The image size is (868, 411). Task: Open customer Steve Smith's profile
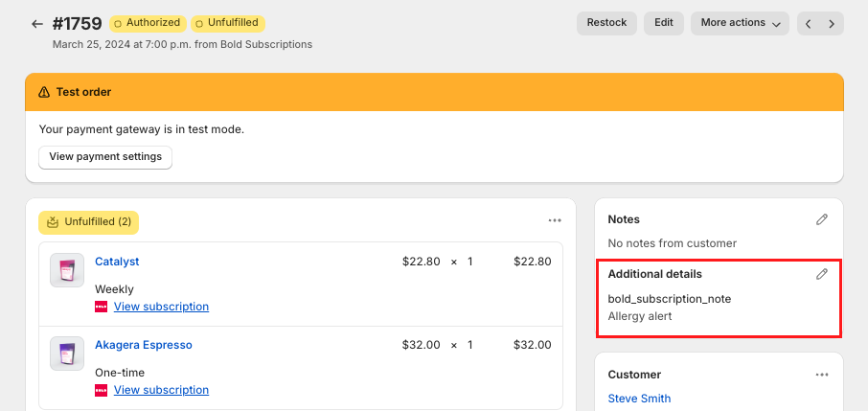coord(639,399)
